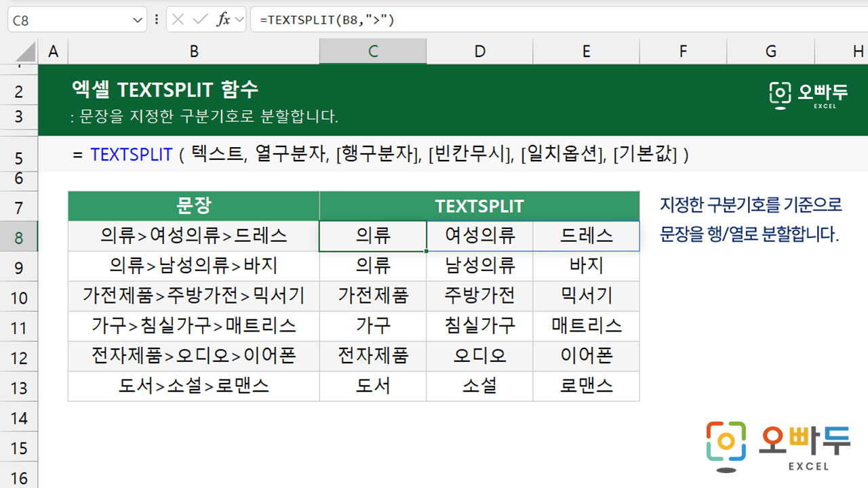
Task: Select cell '가구' in column C
Action: tap(373, 326)
